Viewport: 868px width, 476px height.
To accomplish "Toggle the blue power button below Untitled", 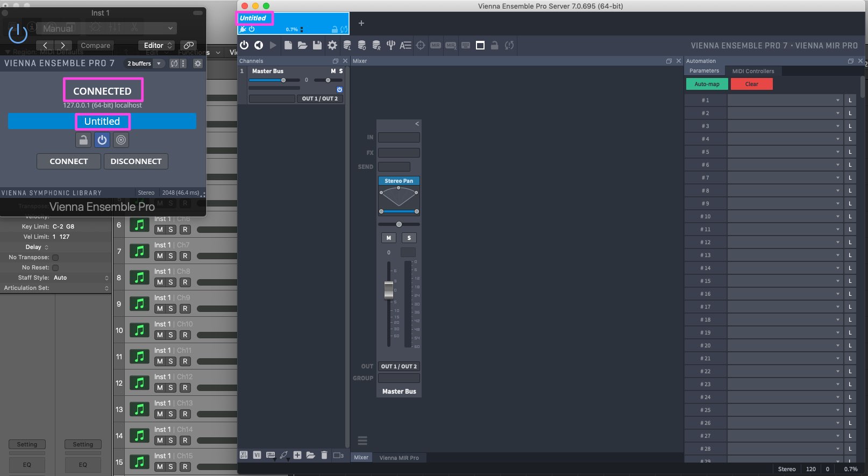I will coord(102,140).
